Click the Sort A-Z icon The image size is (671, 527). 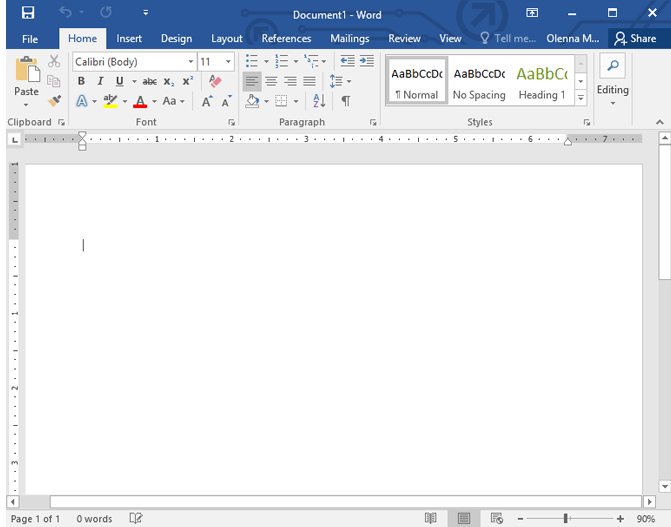click(x=319, y=101)
